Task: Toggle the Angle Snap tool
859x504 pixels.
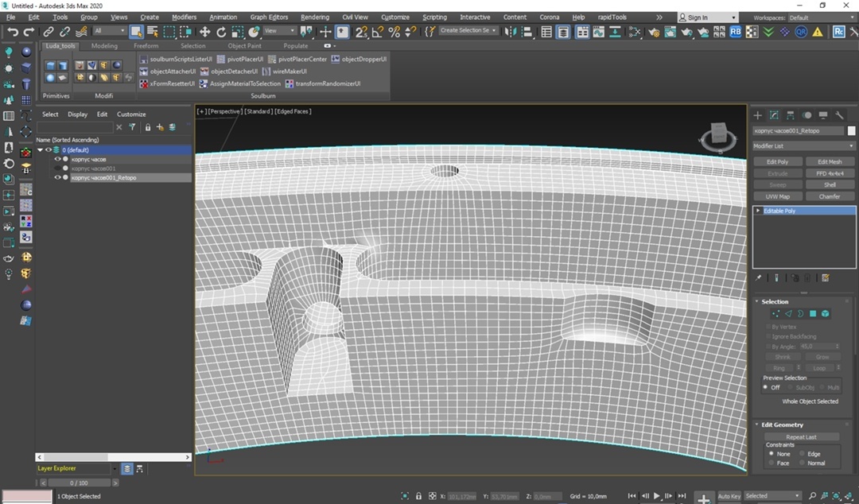Action: 378,32
